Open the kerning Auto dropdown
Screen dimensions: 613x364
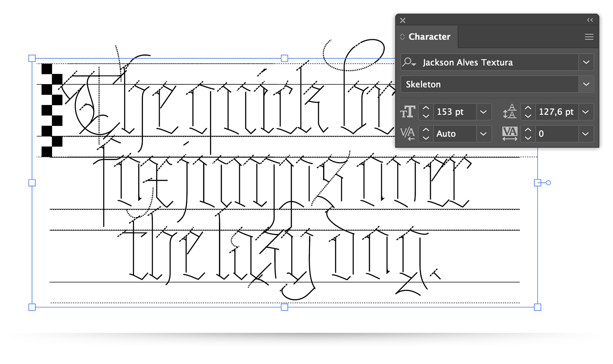click(x=483, y=134)
